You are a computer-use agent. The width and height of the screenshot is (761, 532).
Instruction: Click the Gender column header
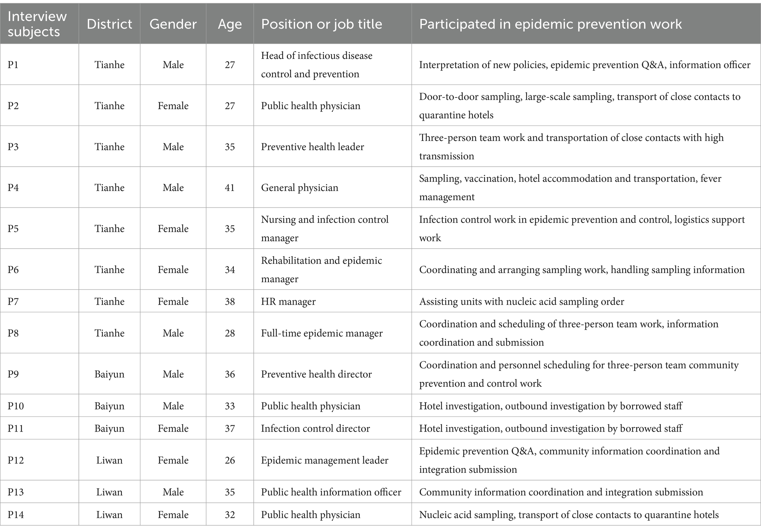click(173, 24)
